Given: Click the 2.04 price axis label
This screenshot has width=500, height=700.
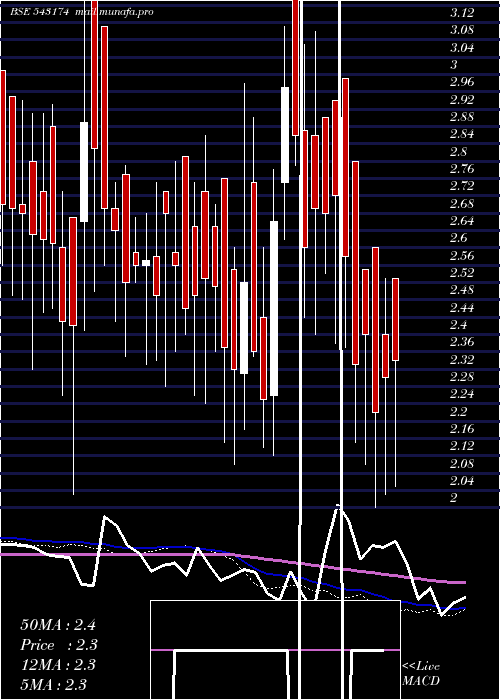Looking at the screenshot, I should pos(462,480).
